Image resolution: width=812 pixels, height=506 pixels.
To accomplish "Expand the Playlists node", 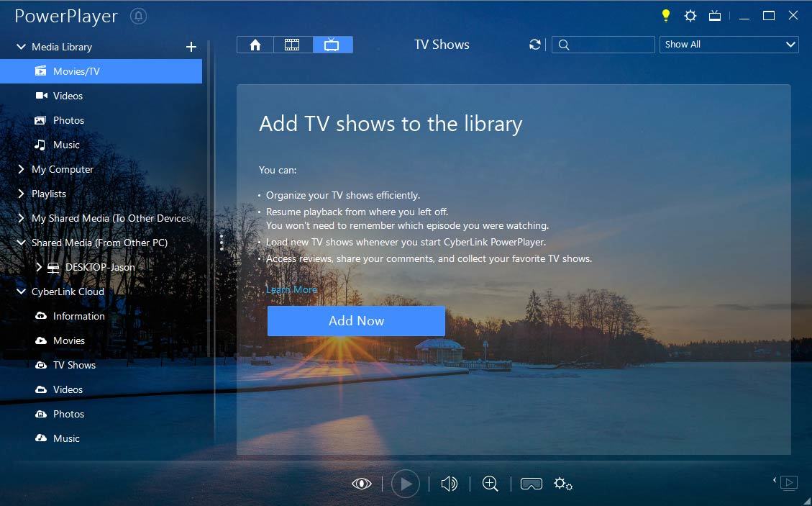I will point(21,194).
